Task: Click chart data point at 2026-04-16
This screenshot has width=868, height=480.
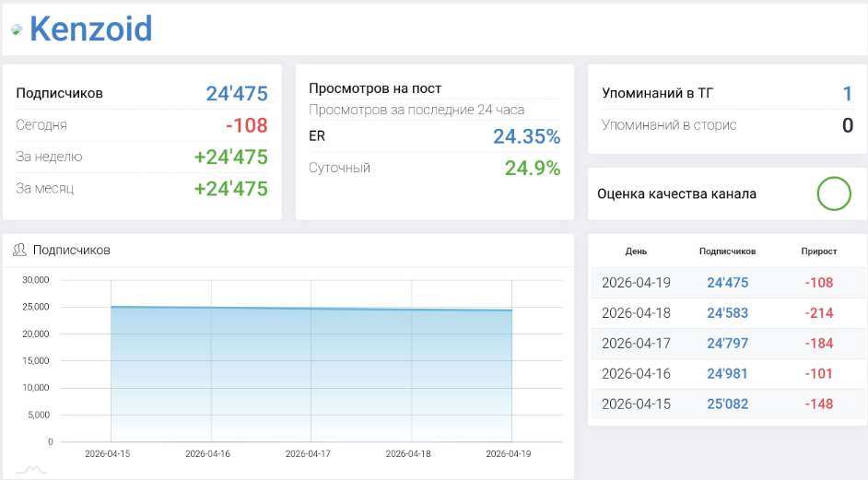Action: coord(211,308)
